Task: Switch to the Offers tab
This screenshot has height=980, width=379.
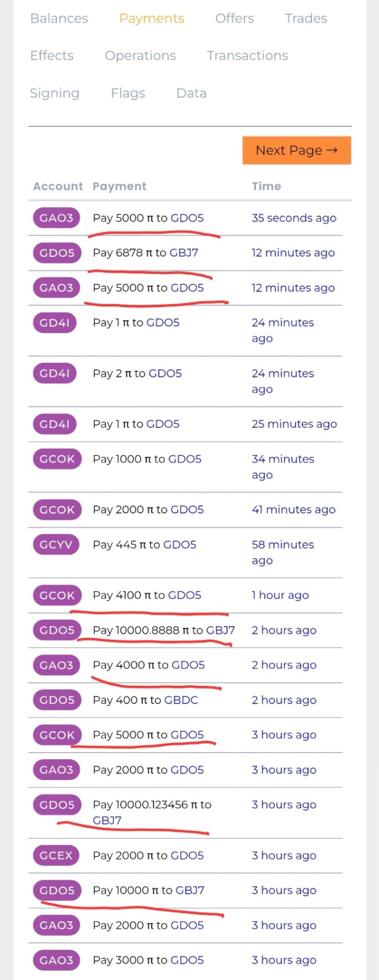Action: pos(234,18)
